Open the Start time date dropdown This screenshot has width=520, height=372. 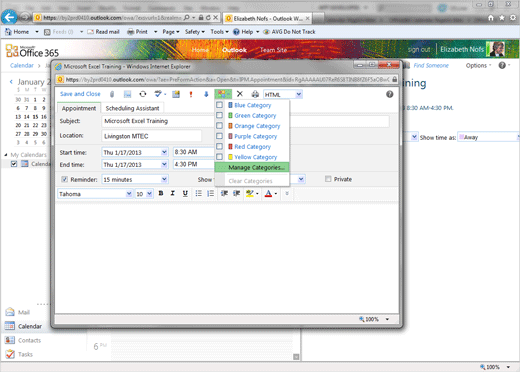[164, 152]
